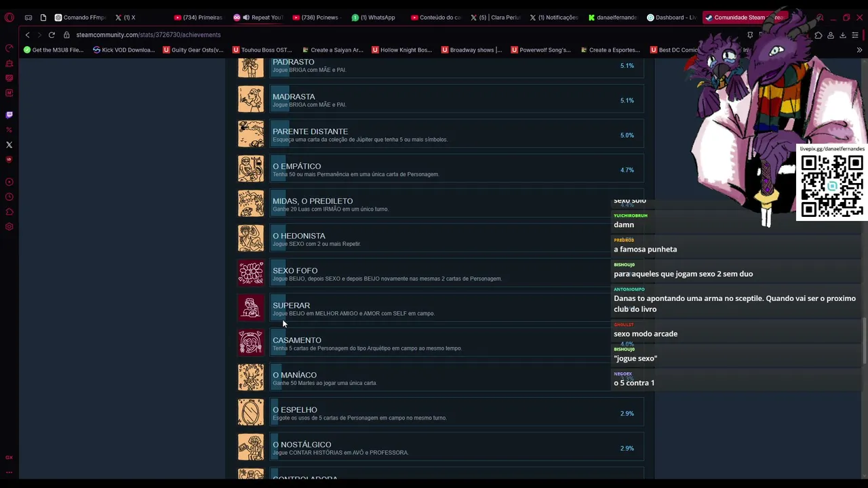Open the Opera menu logo
The height and width of the screenshot is (488, 868).
click(9, 18)
